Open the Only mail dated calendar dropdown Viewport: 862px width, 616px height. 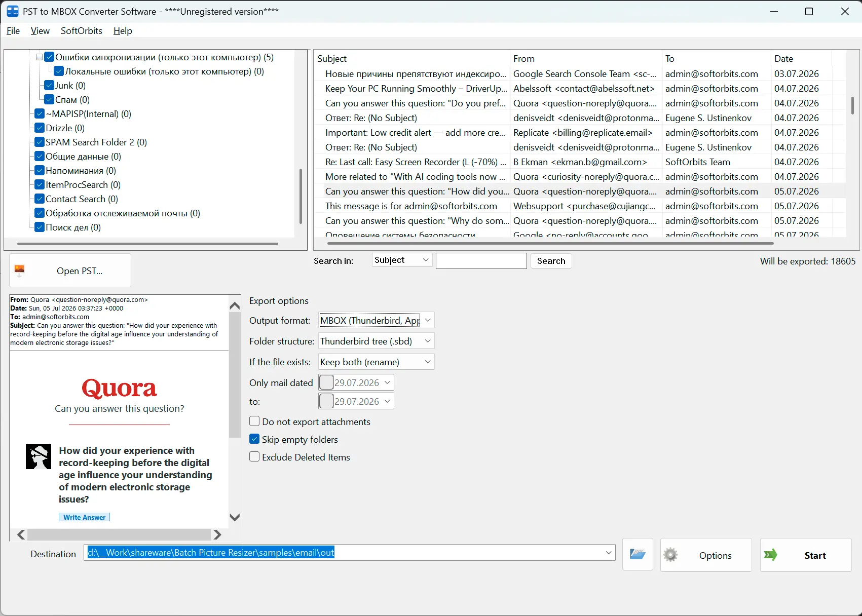[x=387, y=382]
